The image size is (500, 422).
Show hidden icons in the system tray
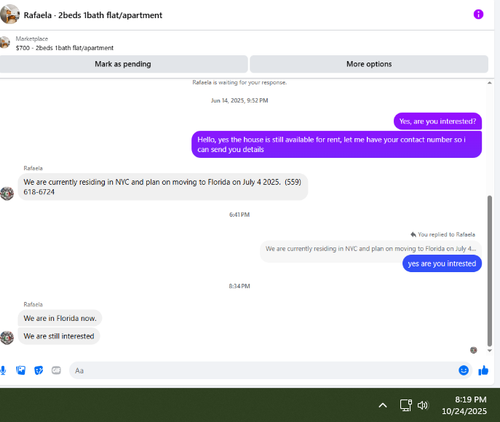pyautogui.click(x=383, y=405)
